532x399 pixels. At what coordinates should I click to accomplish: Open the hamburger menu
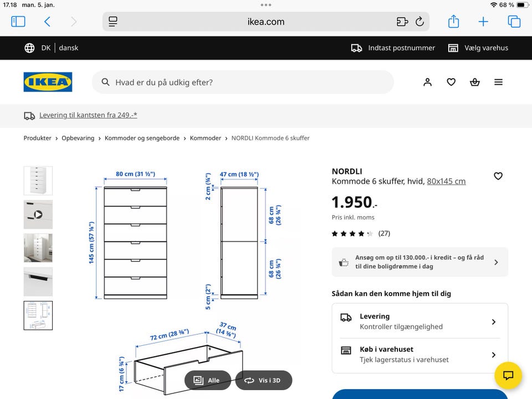[x=498, y=82]
